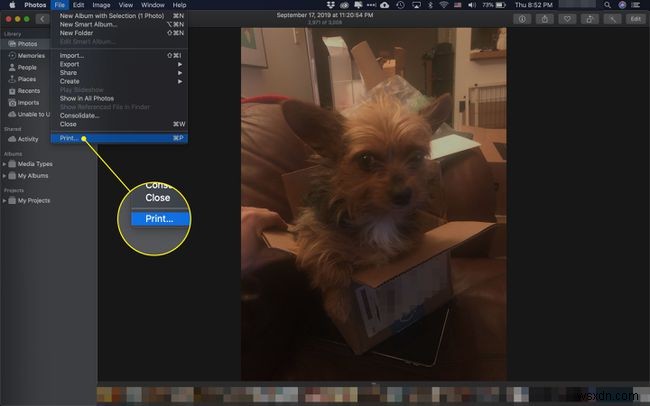Open the AirPlay display menu icon
Viewport: 650px width, 406px height.
pyautogui.click(x=416, y=5)
